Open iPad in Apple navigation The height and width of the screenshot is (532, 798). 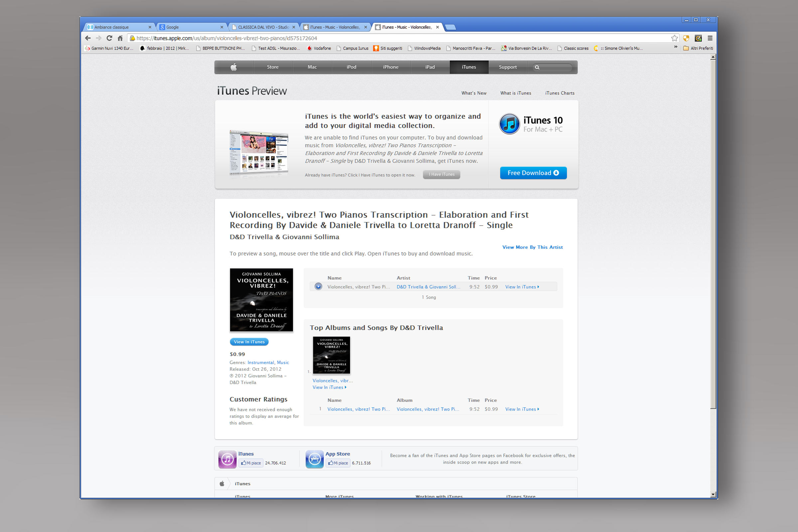[x=430, y=67]
